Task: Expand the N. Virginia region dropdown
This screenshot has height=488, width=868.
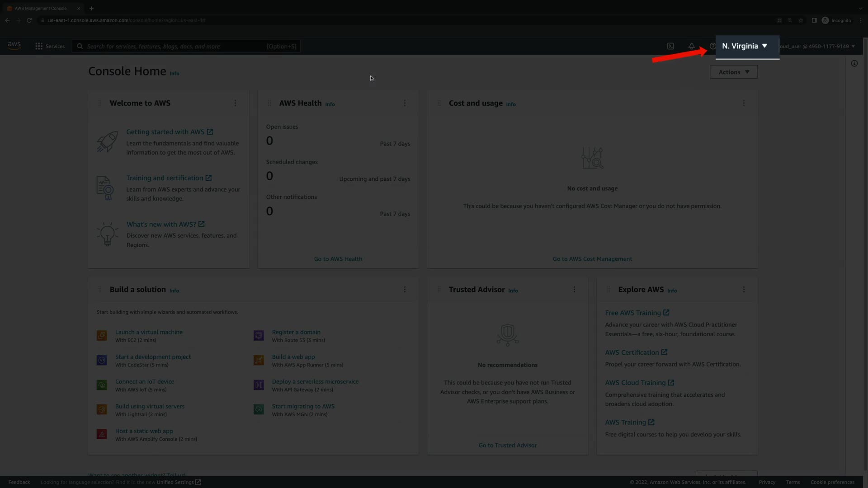Action: (x=745, y=46)
